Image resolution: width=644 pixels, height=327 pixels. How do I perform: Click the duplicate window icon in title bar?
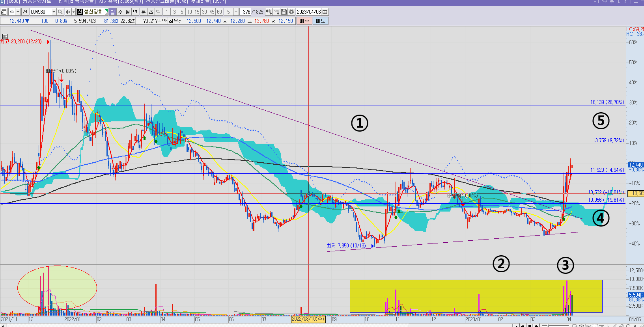[604, 2]
